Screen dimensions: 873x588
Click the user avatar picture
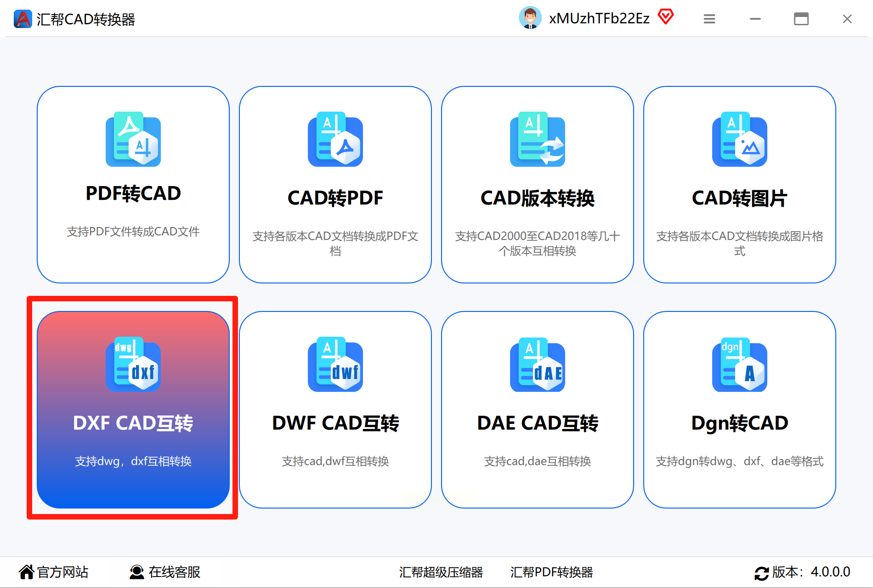click(x=530, y=18)
